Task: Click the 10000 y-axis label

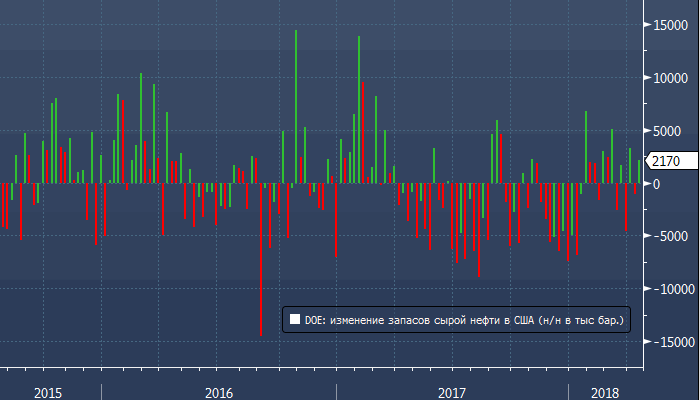Action: tap(671, 78)
